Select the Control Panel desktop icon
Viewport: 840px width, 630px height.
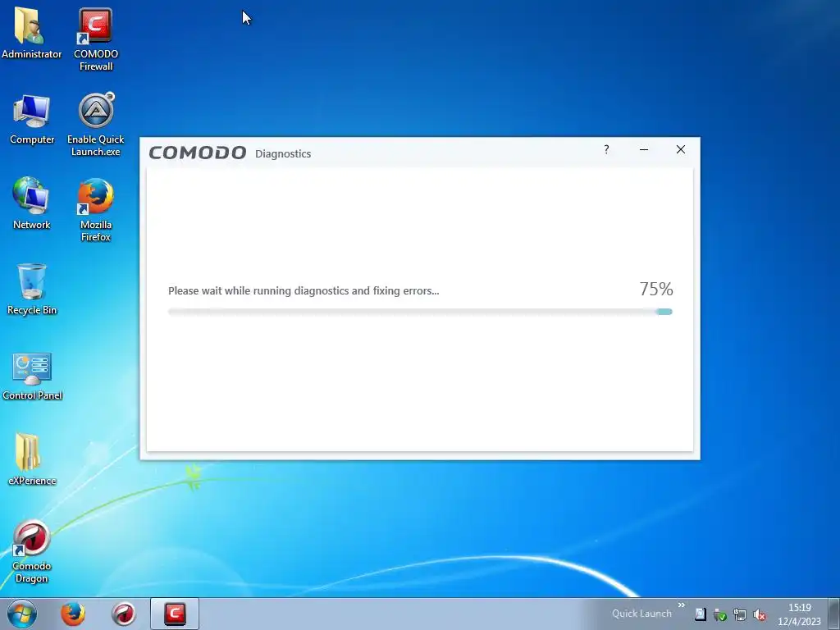point(32,376)
